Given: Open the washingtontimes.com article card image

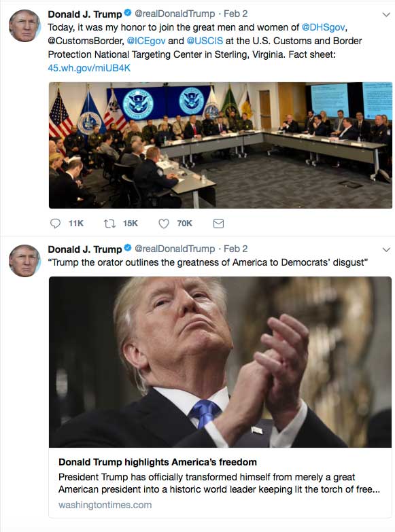Looking at the screenshot, I should point(220,362).
